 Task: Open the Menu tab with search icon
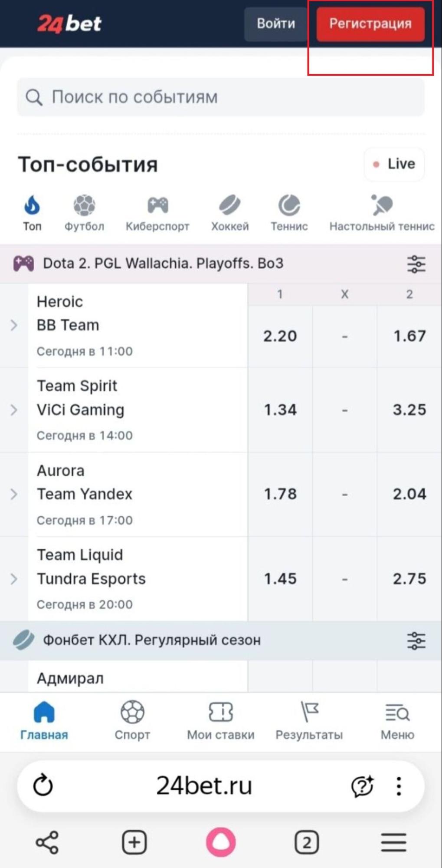pyautogui.click(x=397, y=720)
